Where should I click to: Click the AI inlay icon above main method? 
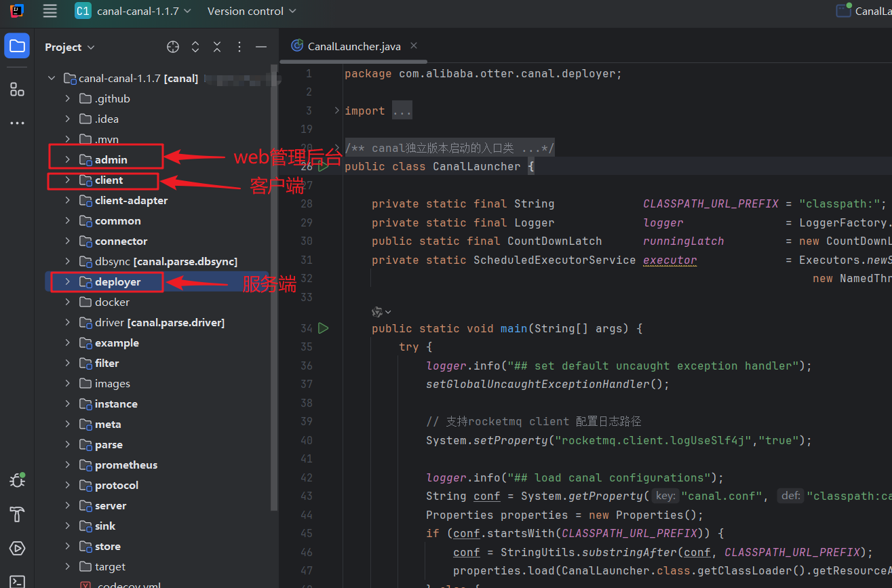pyautogui.click(x=378, y=312)
